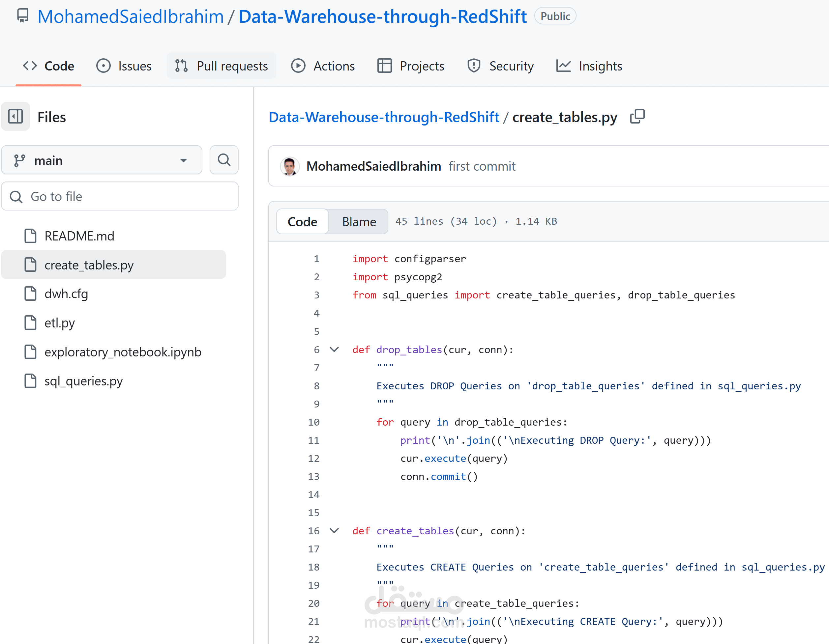Collapse the file tree side panel
Viewport: 829px width, 644px height.
pyautogui.click(x=15, y=116)
